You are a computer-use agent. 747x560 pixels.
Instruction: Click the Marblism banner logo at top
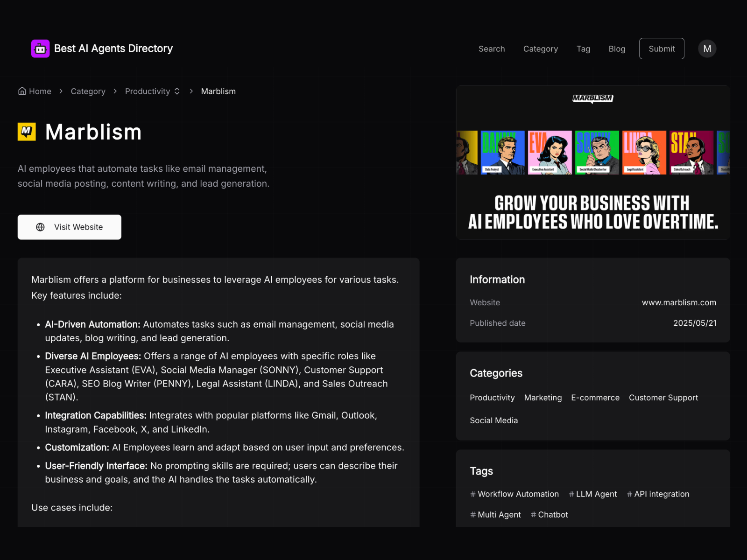tap(592, 98)
